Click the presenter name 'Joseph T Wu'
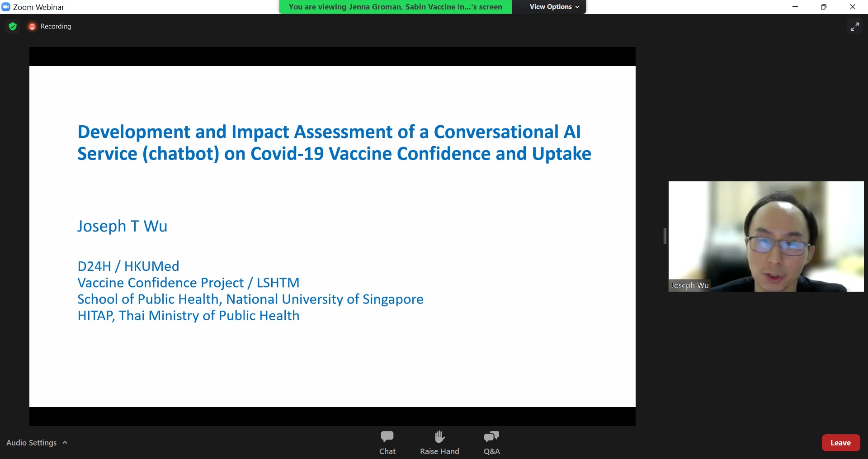This screenshot has height=459, width=868. point(122,226)
